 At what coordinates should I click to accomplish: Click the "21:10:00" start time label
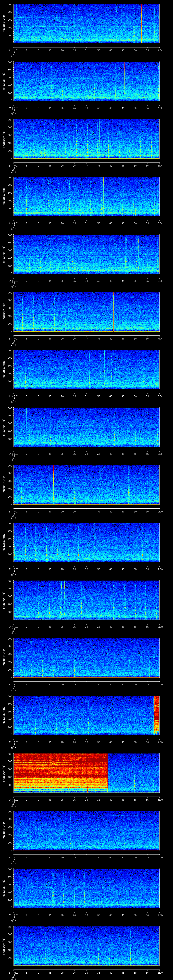coord(14,569)
